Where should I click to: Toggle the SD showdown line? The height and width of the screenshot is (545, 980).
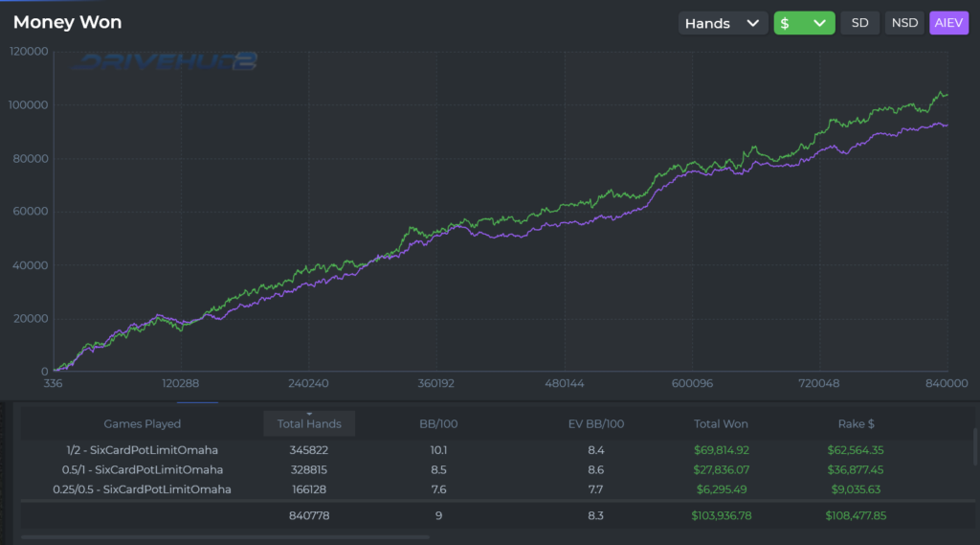tap(859, 23)
